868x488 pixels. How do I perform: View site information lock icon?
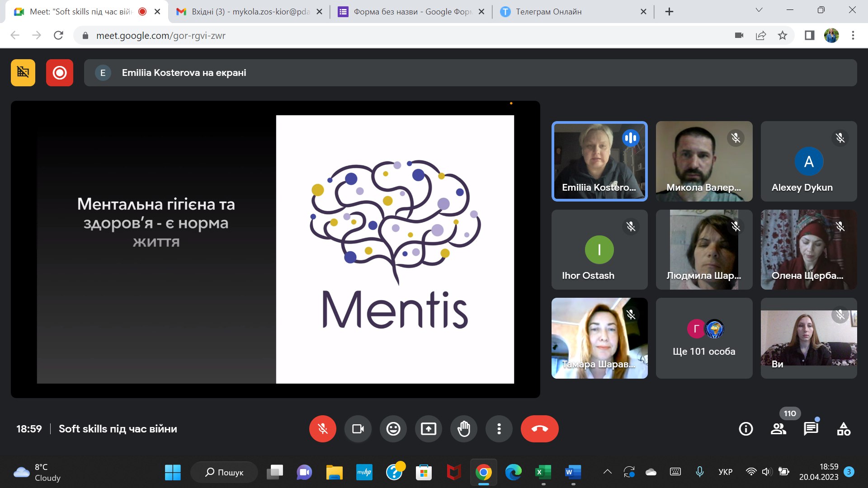[x=85, y=35]
